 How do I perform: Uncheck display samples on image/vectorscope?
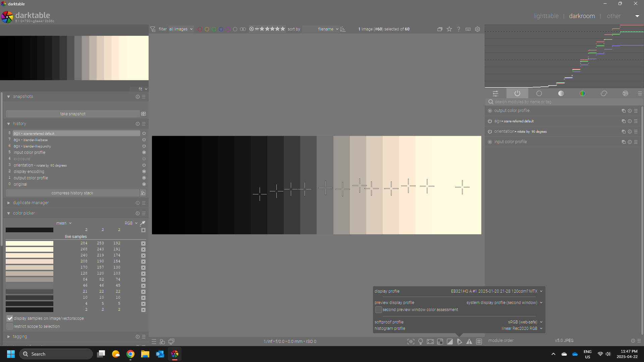(x=10, y=318)
